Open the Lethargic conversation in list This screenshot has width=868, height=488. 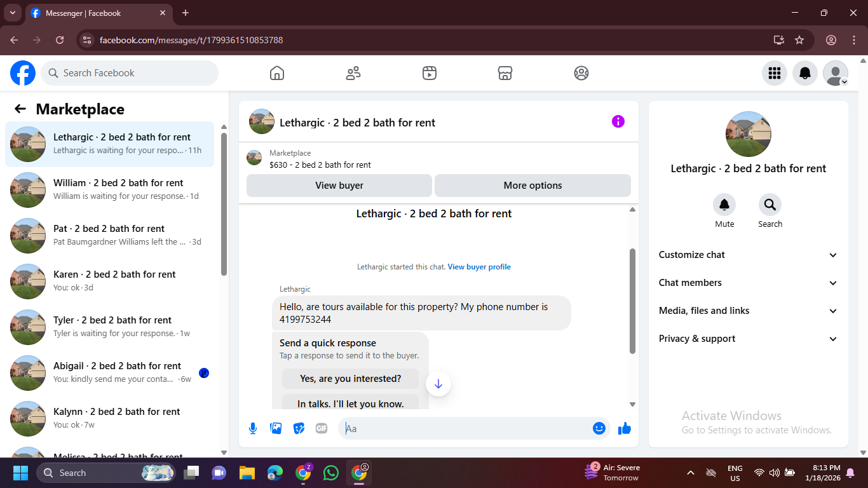109,144
